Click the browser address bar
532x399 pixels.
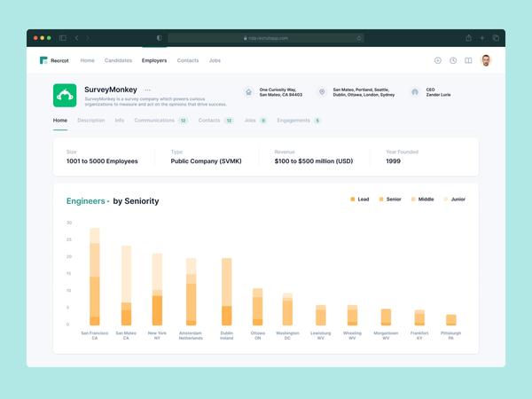pyautogui.click(x=266, y=38)
